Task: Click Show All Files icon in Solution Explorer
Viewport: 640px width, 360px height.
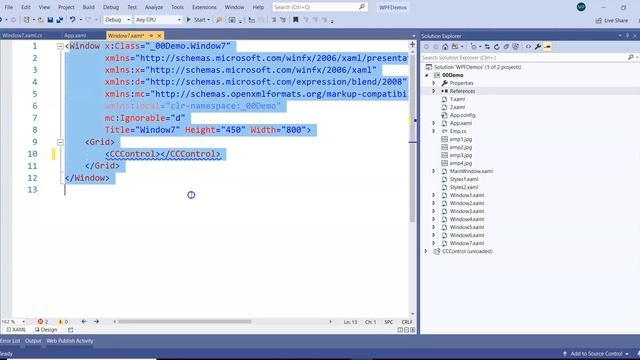Action: point(516,47)
